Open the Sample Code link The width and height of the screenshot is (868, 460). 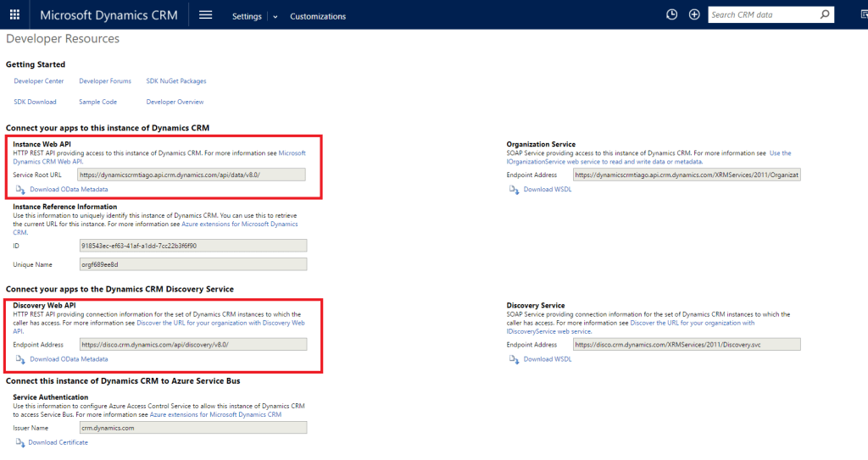97,102
